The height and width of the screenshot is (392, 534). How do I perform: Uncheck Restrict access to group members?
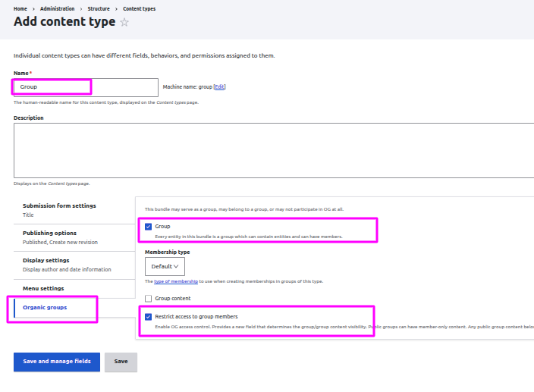pos(149,316)
